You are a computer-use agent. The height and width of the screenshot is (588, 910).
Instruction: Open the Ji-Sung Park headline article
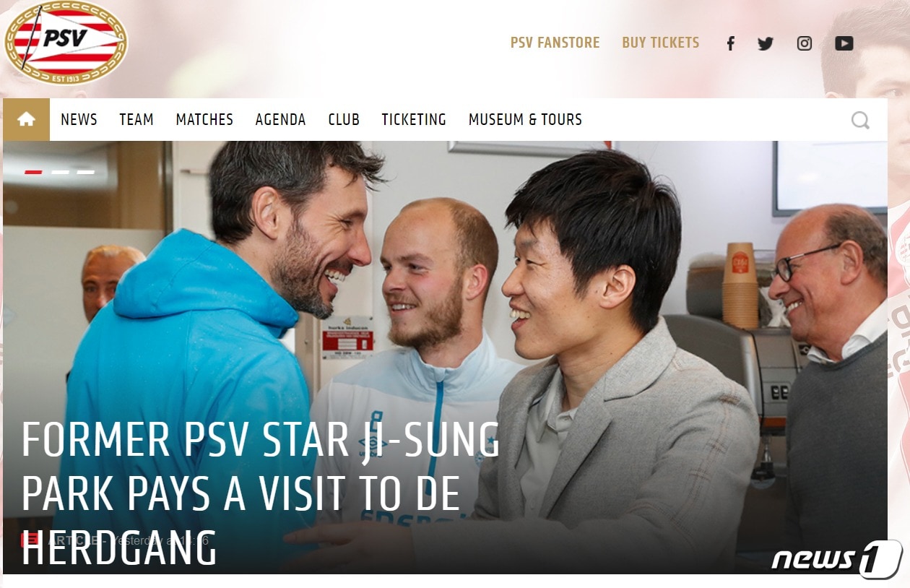click(260, 493)
